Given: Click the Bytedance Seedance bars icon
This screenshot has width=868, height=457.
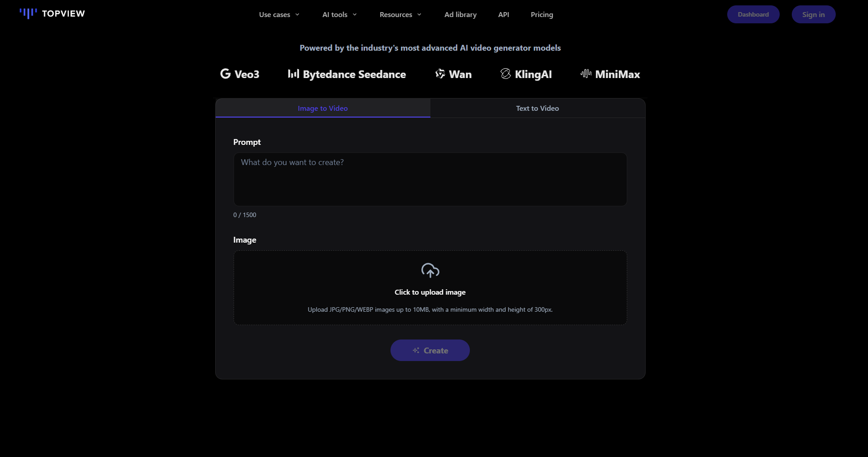Looking at the screenshot, I should click(293, 74).
